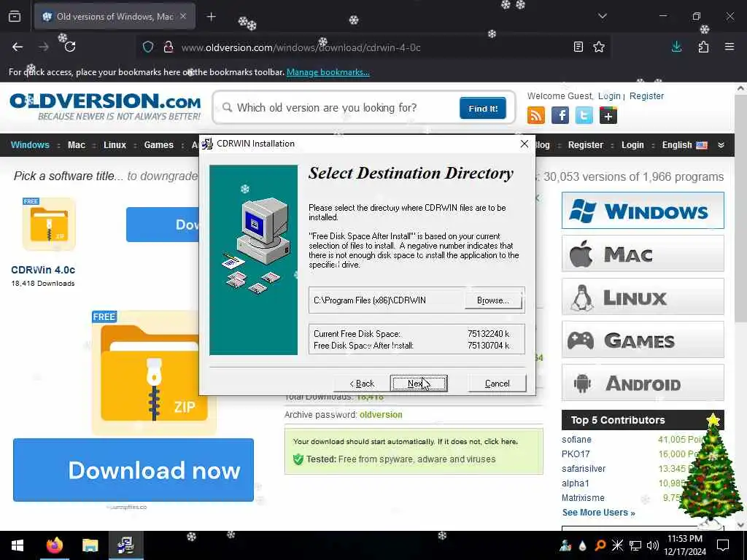The width and height of the screenshot is (747, 560).
Task: Open the Firefox downloads panel
Action: click(676, 47)
